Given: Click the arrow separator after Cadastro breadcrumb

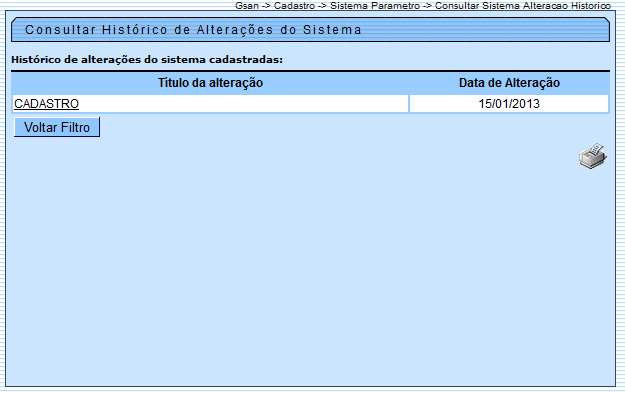Looking at the screenshot, I should click(x=322, y=6).
